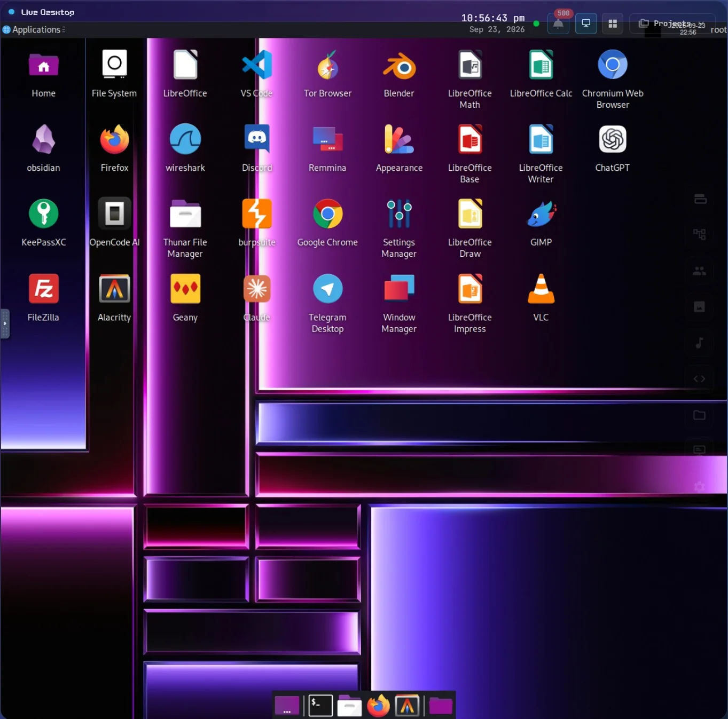Click the code brackets icon in the right sidebar
This screenshot has width=728, height=719.
point(699,379)
